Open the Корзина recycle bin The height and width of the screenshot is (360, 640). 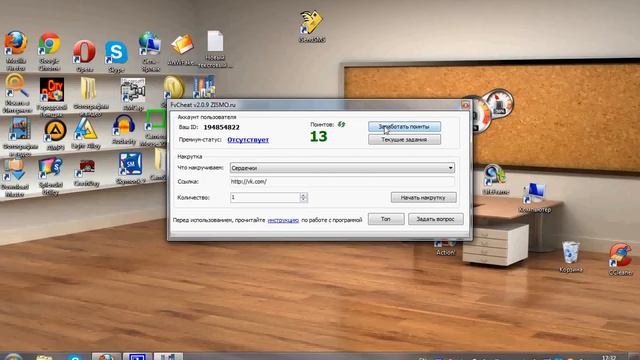coord(570,253)
